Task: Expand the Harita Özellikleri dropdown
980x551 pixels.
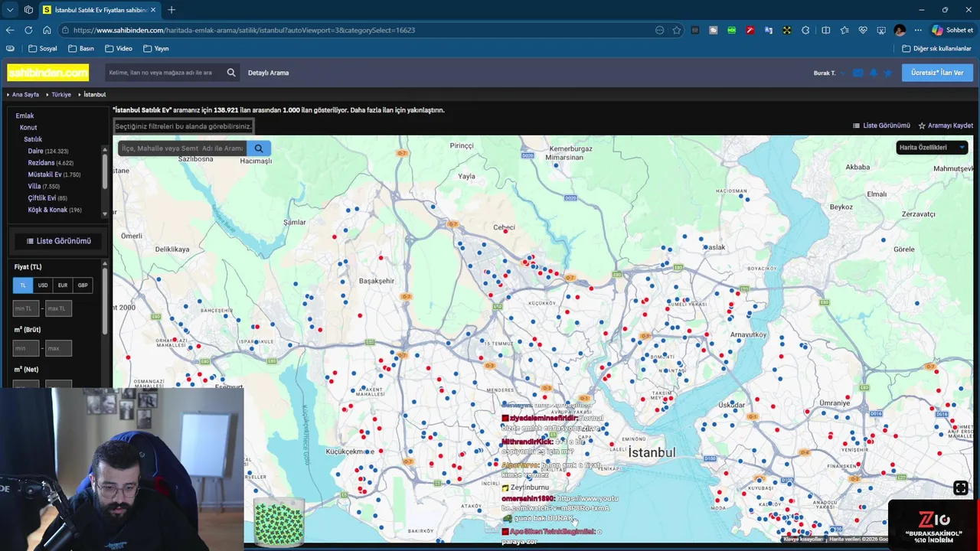Action: pyautogui.click(x=932, y=148)
